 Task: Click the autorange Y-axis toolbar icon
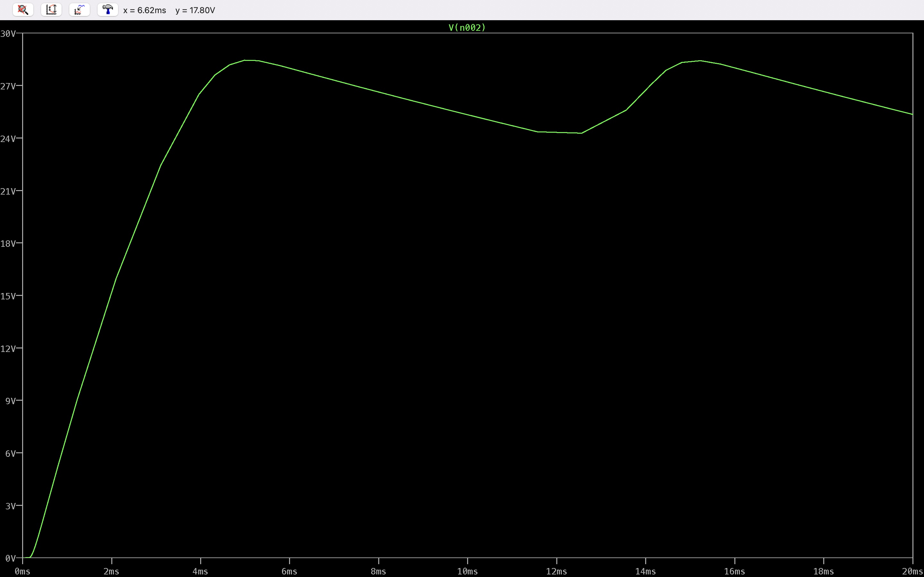click(51, 10)
